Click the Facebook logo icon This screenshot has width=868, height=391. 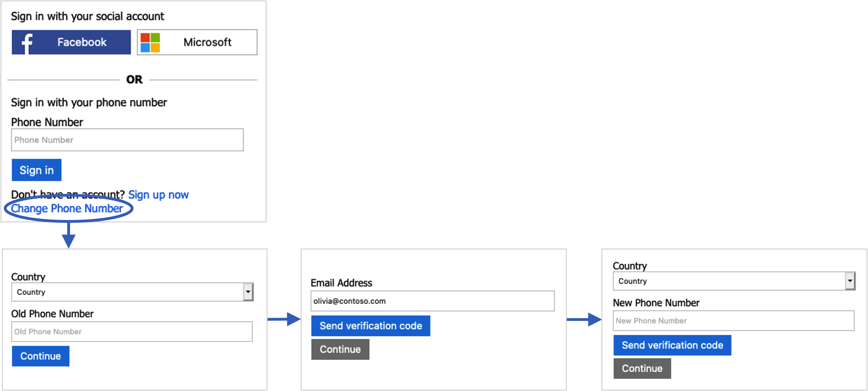[x=27, y=43]
